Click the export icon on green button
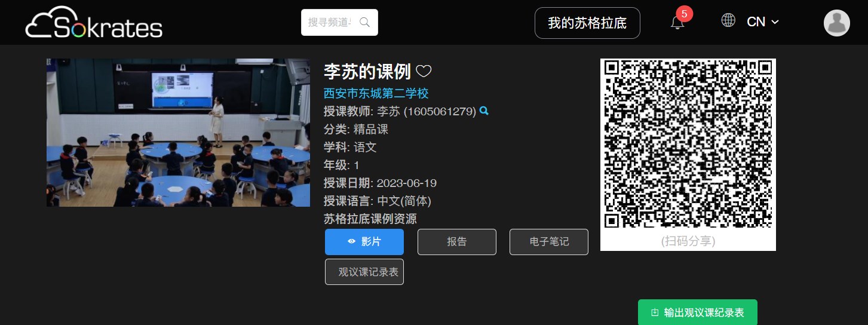Image resolution: width=868 pixels, height=325 pixels. [655, 312]
